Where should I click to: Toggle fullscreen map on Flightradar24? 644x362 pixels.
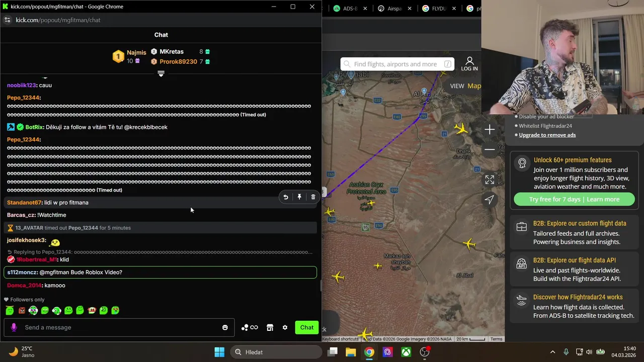coord(490,179)
